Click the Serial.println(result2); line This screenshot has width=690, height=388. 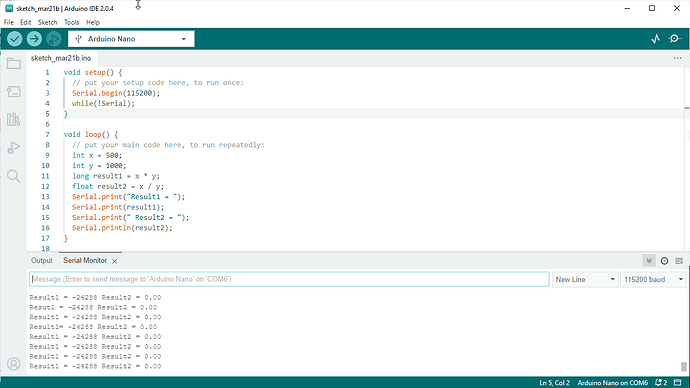coord(122,228)
